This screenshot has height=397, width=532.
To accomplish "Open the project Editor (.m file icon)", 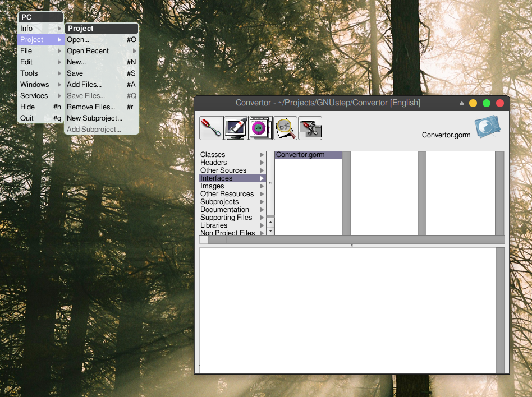I will (260, 128).
